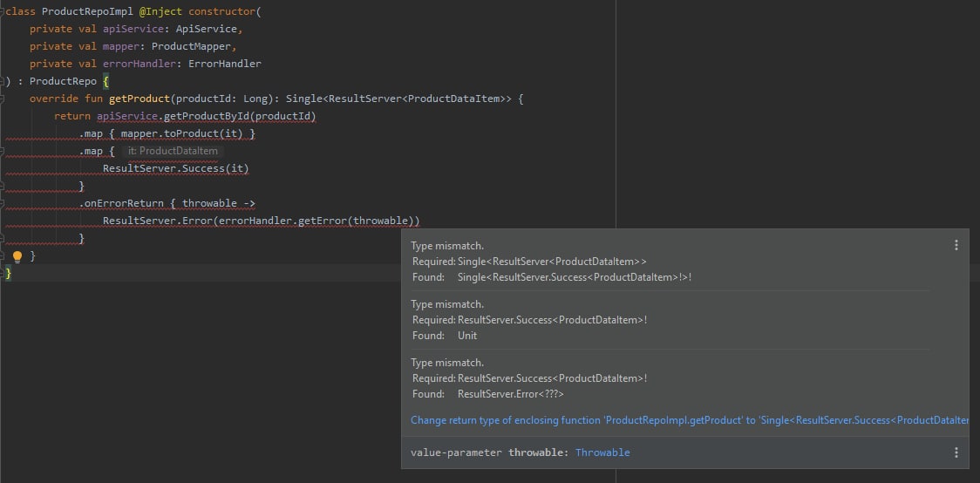Click the @Inject annotation
The height and width of the screenshot is (483, 980).
[160, 11]
